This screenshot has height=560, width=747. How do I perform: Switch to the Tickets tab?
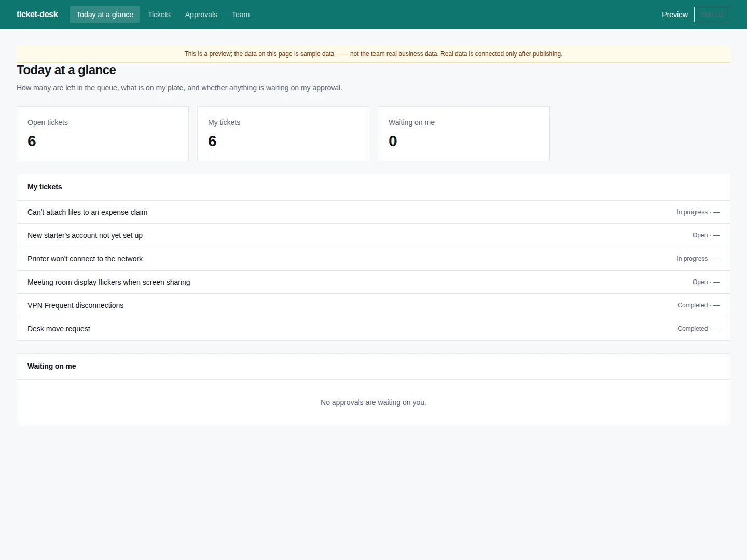[x=159, y=15]
